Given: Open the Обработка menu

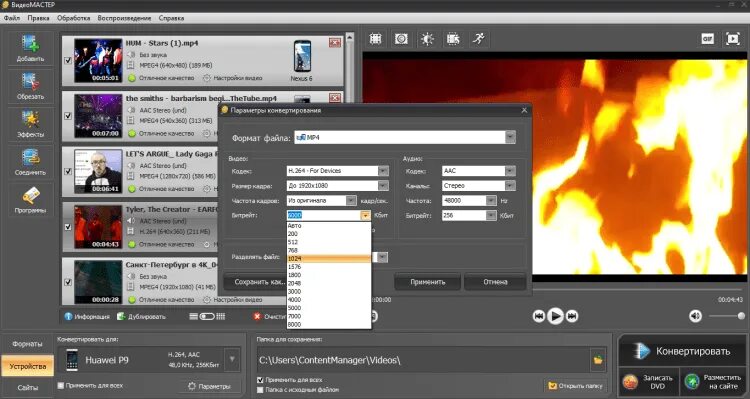Looking at the screenshot, I should click(73, 18).
